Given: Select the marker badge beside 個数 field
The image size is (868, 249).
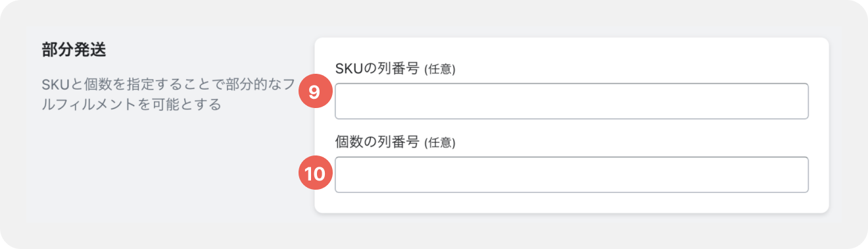Looking at the screenshot, I should [314, 174].
